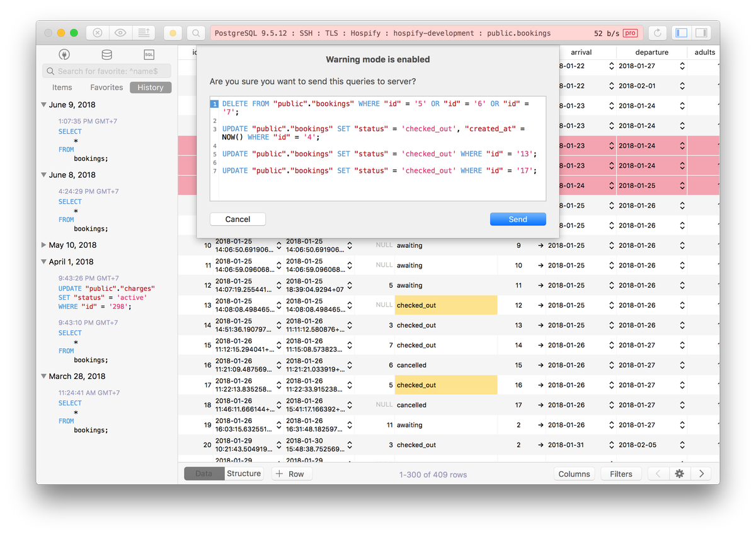Click highlighted checked_out cell in row 17

[446, 385]
